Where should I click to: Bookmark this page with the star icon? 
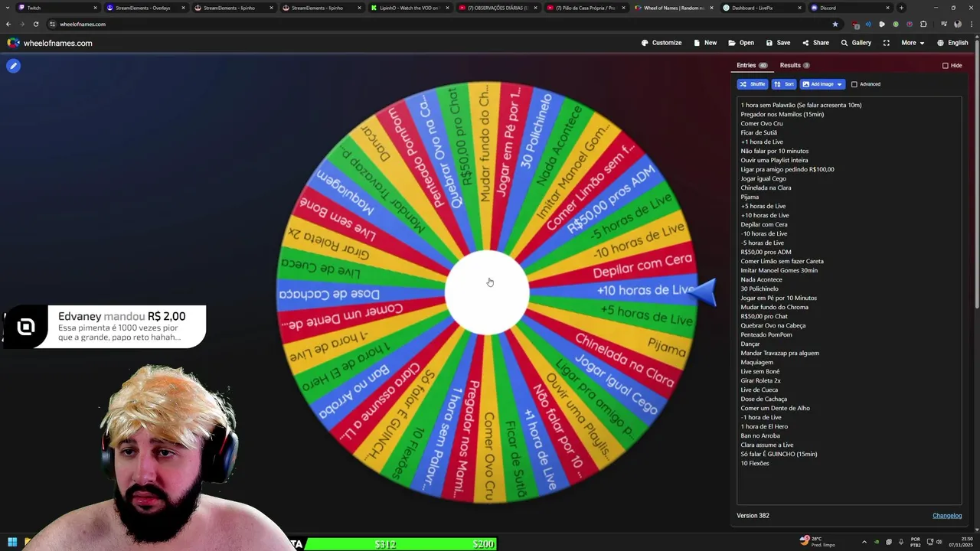pos(835,24)
